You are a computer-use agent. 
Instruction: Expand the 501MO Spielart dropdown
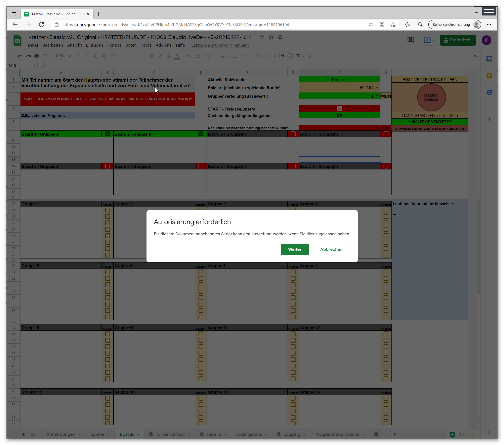click(x=377, y=88)
